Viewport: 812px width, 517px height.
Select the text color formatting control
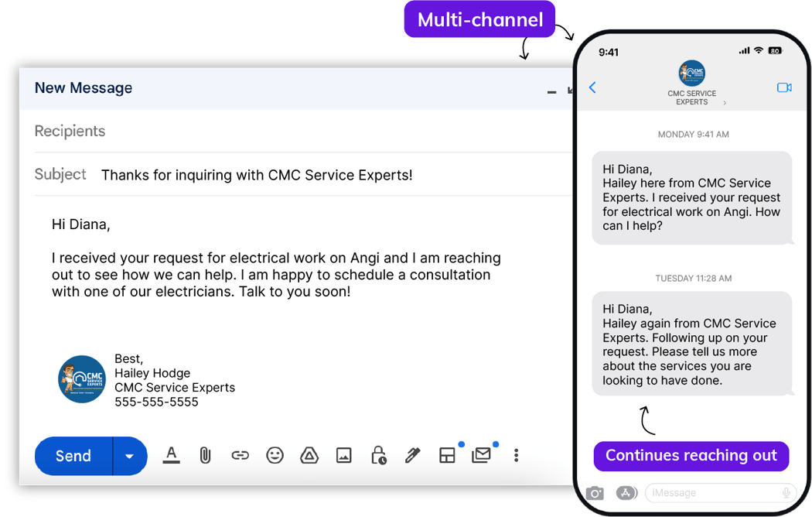pyautogui.click(x=171, y=456)
